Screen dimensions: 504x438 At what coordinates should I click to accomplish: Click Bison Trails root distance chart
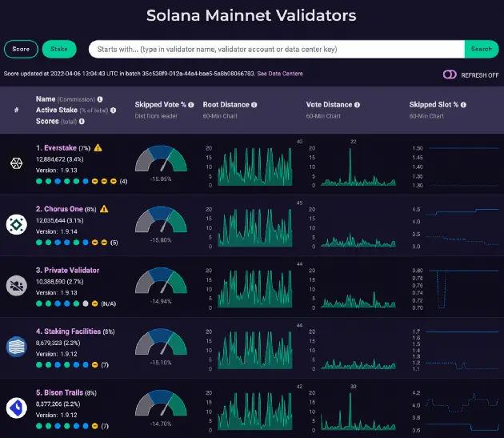(x=255, y=411)
